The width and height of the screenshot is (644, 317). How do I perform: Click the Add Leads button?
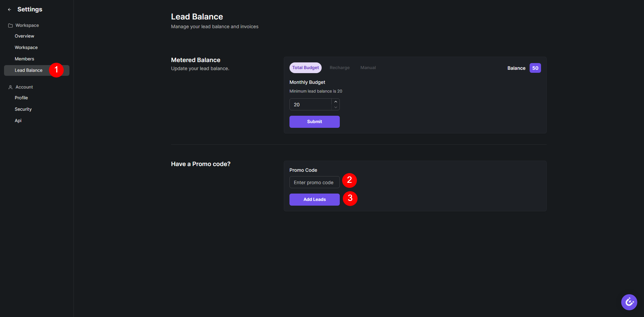[315, 200]
